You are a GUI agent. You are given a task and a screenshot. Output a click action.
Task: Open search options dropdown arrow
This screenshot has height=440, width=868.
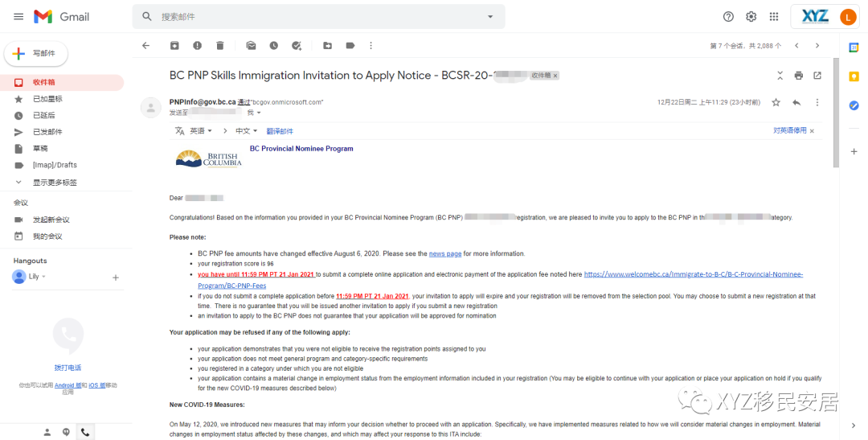pos(490,17)
